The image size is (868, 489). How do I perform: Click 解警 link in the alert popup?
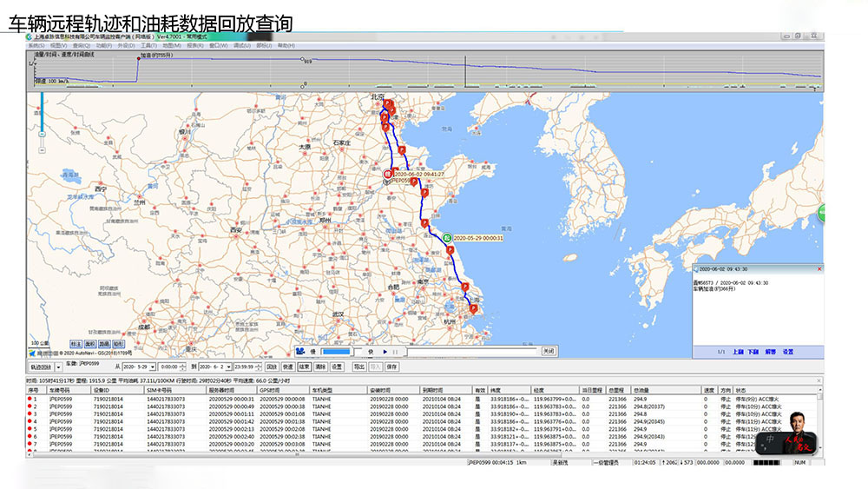click(771, 352)
